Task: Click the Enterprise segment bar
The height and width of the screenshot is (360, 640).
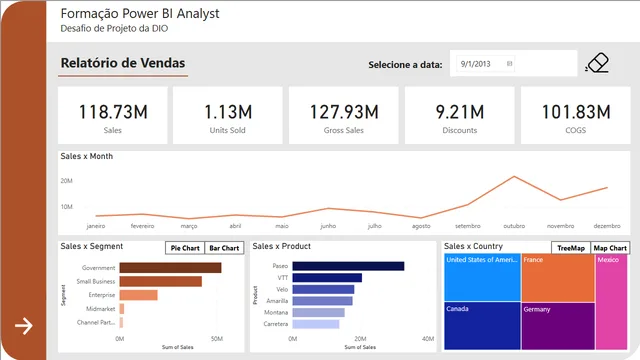Action: coord(138,295)
